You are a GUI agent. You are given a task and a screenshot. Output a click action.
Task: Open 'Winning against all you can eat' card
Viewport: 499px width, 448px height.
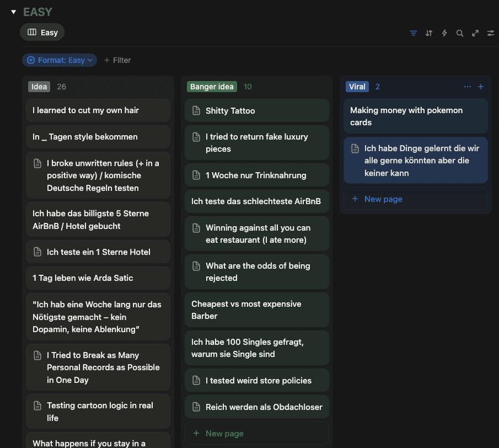point(257,234)
